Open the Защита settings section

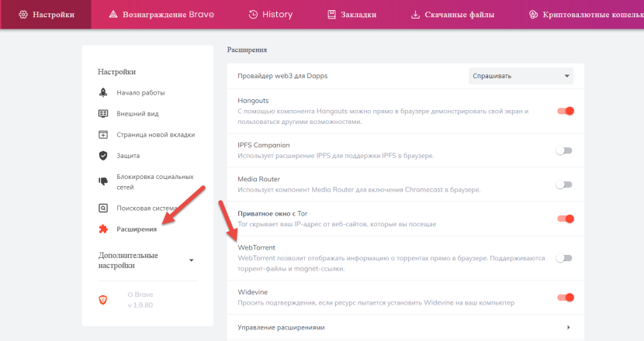click(x=128, y=156)
